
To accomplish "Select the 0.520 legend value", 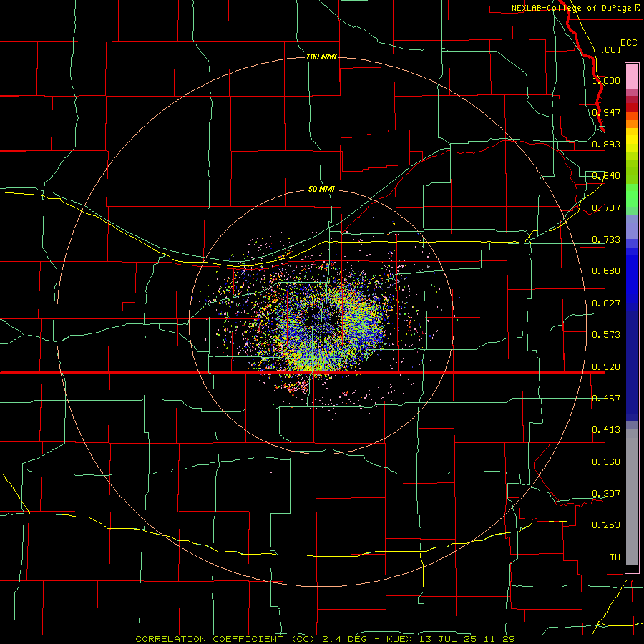I will coord(606,367).
